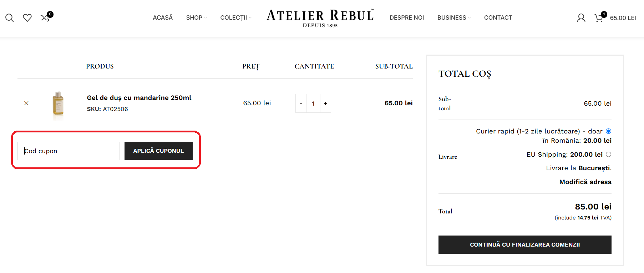Increase quantity with plus button
644x273 pixels.
(x=325, y=103)
